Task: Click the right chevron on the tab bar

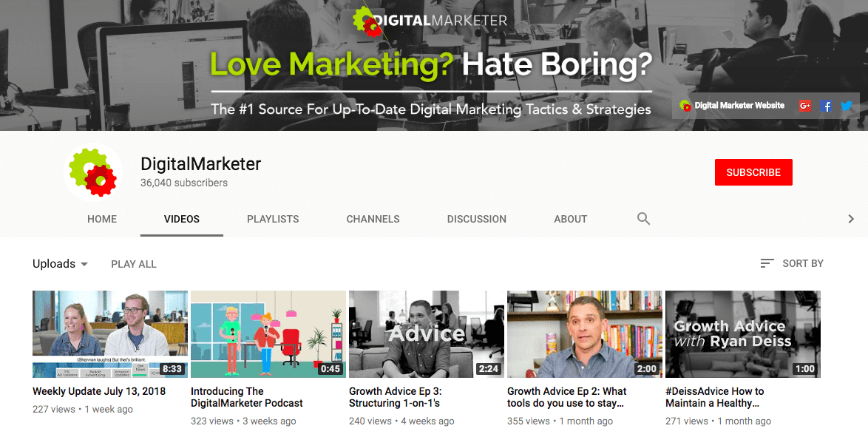Action: [x=851, y=219]
